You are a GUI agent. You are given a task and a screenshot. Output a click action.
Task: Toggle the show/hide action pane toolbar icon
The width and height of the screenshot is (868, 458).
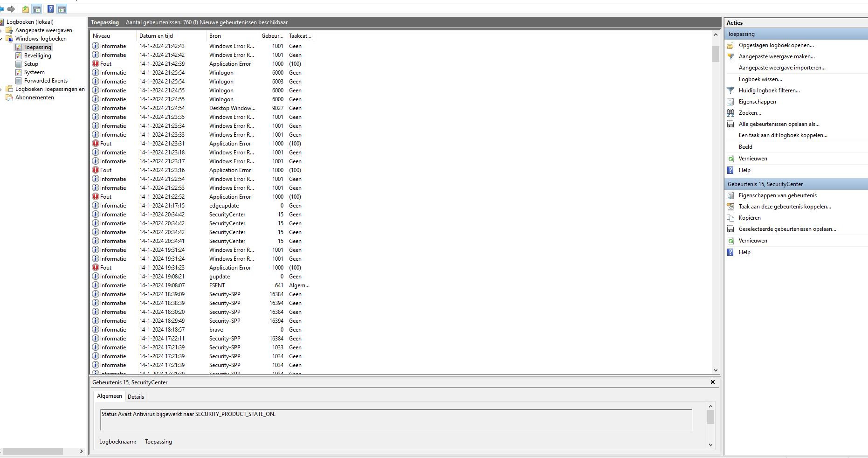62,9
